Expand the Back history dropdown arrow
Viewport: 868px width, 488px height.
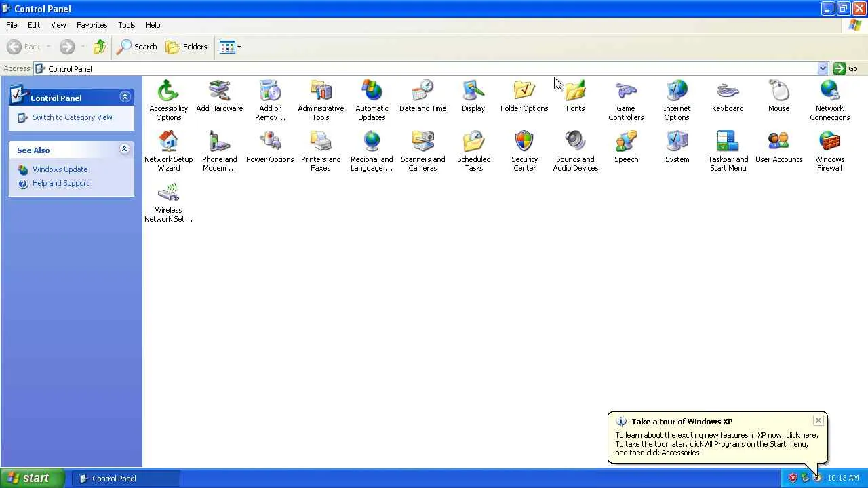click(x=48, y=47)
